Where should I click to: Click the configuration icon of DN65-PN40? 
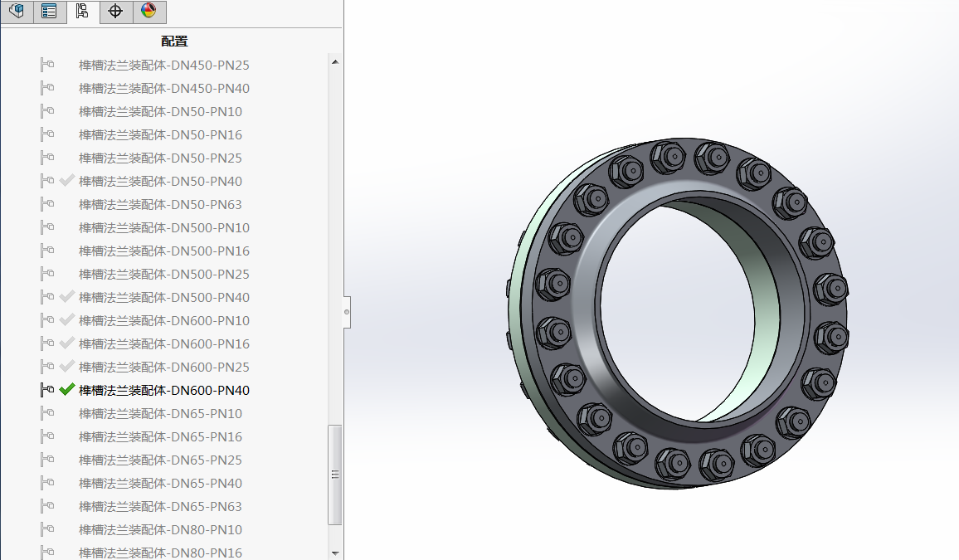pyautogui.click(x=47, y=483)
